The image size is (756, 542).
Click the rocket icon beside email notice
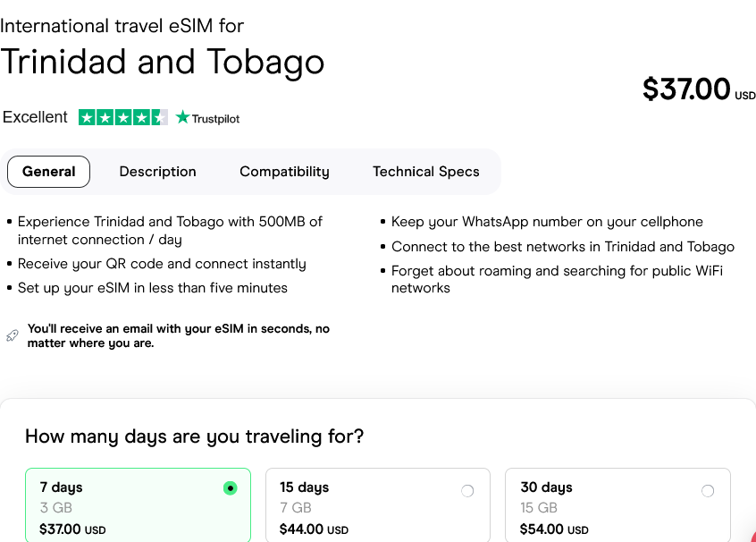pyautogui.click(x=12, y=335)
